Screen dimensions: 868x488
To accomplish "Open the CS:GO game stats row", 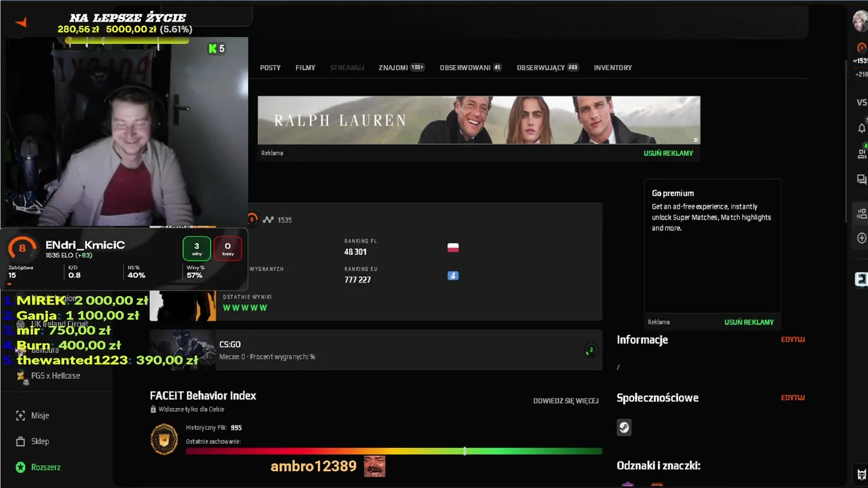I will coord(376,350).
